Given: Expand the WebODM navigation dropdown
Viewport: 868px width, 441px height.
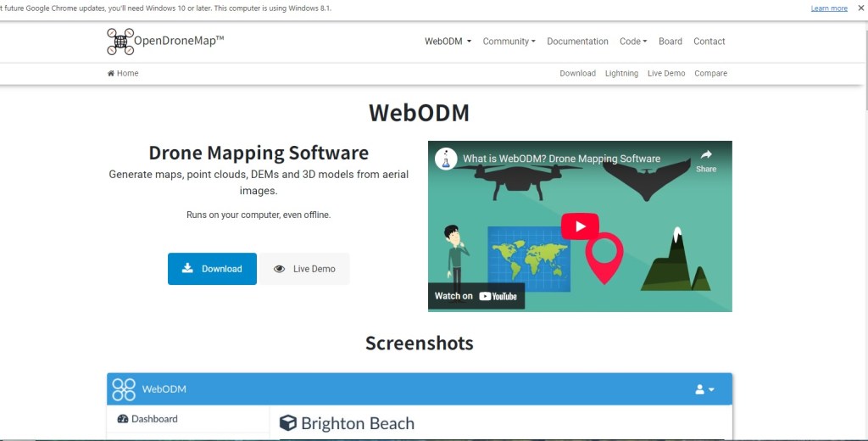Looking at the screenshot, I should pyautogui.click(x=448, y=42).
